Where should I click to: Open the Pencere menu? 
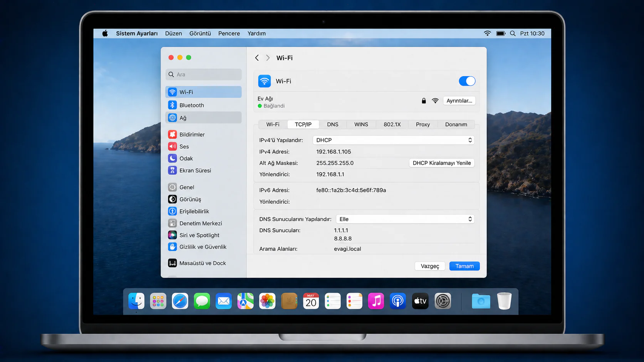[x=229, y=33]
